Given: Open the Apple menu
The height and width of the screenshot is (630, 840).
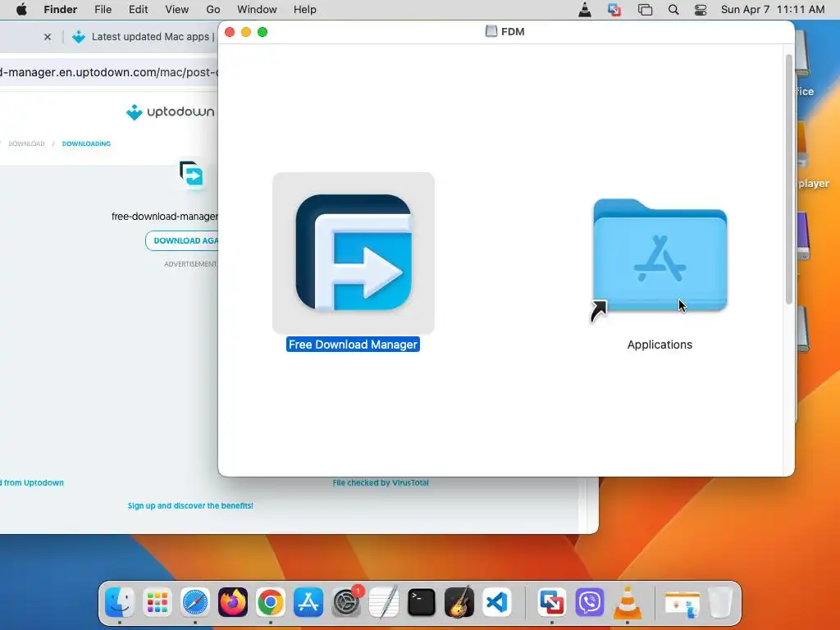Looking at the screenshot, I should coord(21,10).
